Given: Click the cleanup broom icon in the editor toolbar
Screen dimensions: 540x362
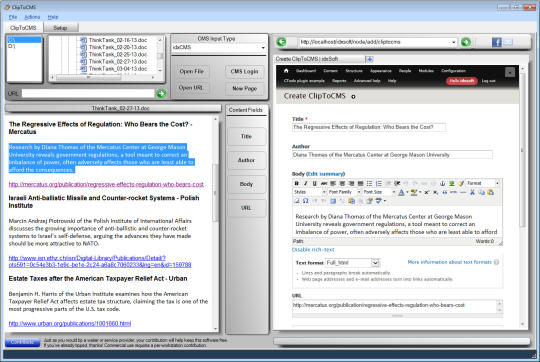Looking at the screenshot, I should pyautogui.click(x=461, y=183).
